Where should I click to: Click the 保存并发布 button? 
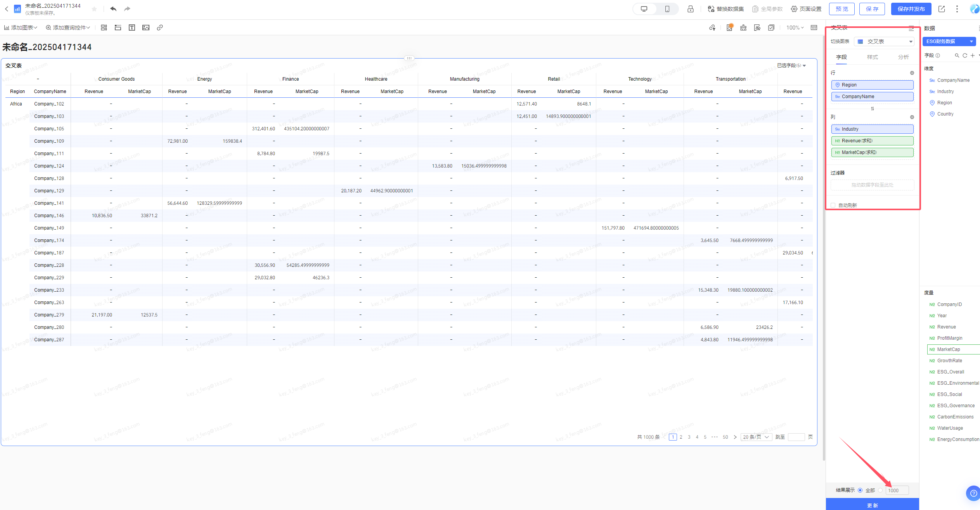tap(911, 9)
